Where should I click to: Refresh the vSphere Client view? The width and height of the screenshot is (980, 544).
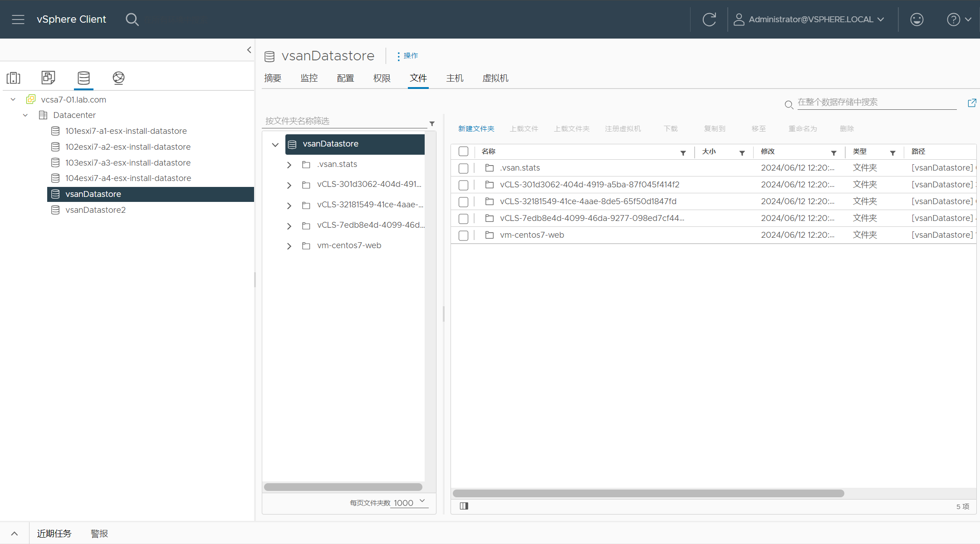[709, 20]
